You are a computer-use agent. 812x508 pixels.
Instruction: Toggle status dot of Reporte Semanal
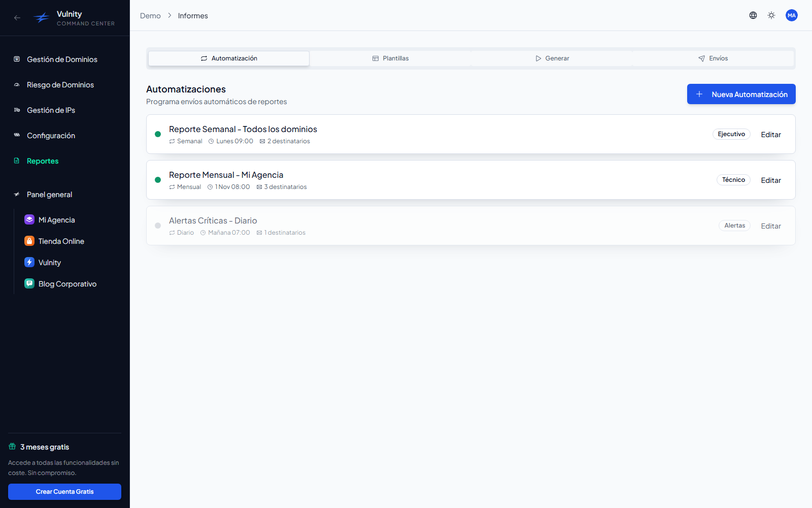point(158,134)
